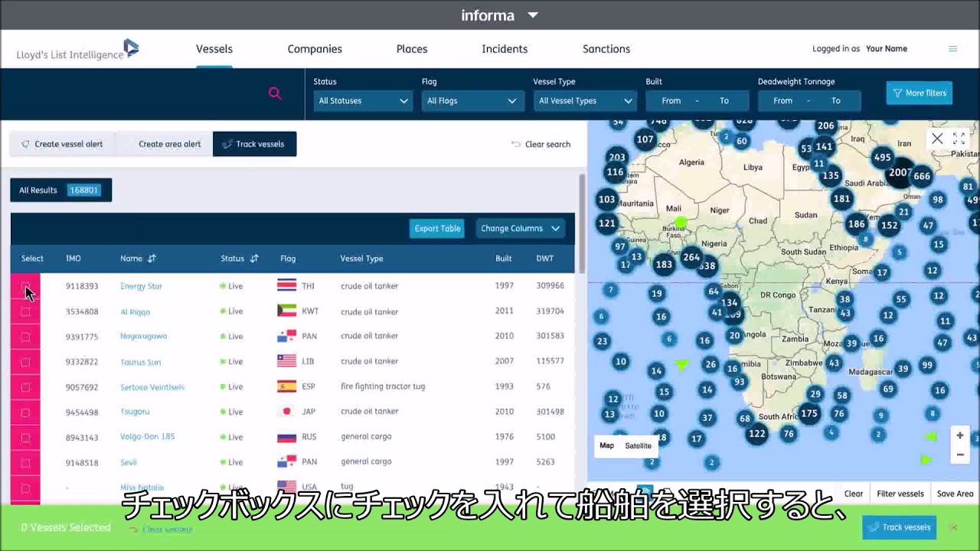Check the box for Al Riqqa
The width and height of the screenshot is (980, 551).
click(x=25, y=311)
